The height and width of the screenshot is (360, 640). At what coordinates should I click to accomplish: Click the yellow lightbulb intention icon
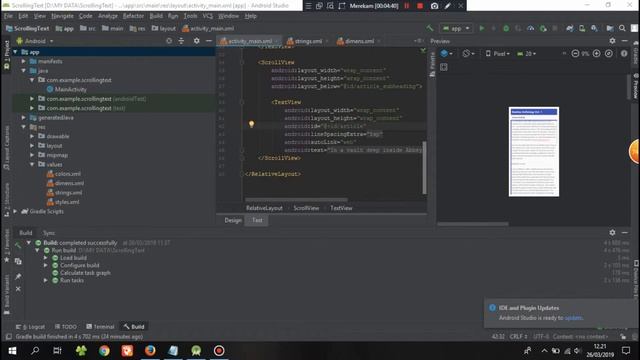pyautogui.click(x=251, y=124)
